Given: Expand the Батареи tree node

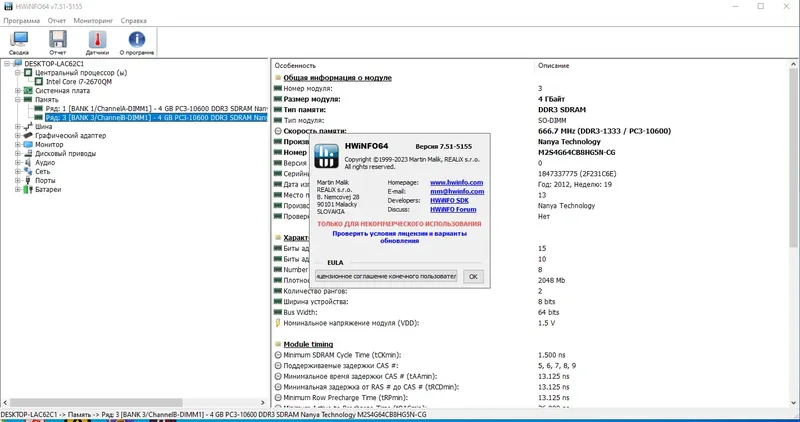Looking at the screenshot, I should (x=18, y=189).
